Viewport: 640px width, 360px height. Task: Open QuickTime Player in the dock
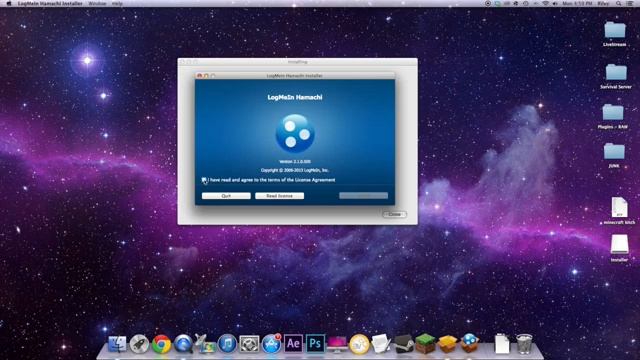pyautogui.click(x=183, y=344)
